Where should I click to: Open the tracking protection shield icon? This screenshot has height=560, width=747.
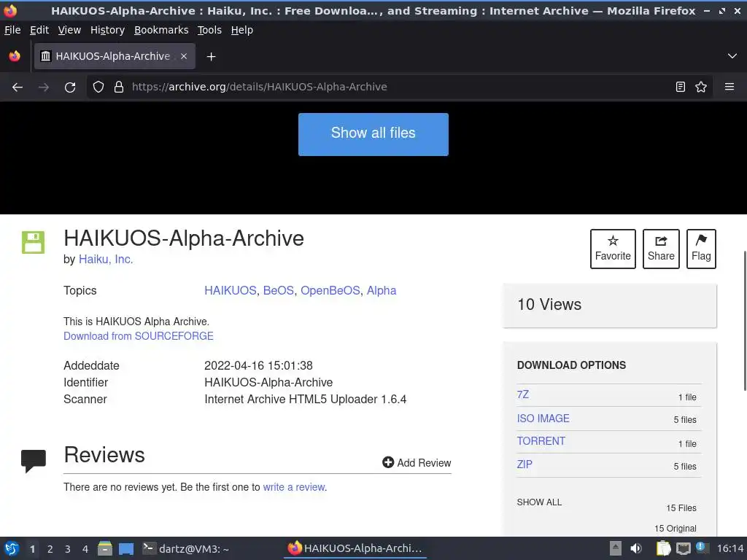coord(98,87)
